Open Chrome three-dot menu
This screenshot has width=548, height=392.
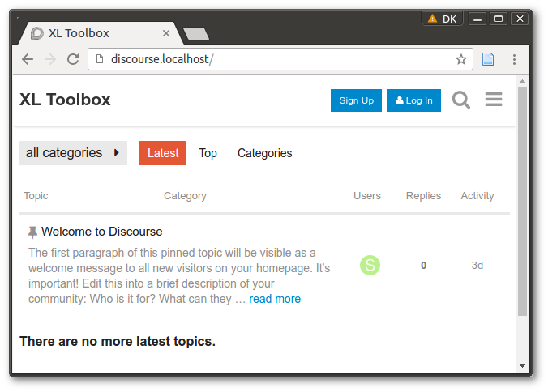(514, 59)
